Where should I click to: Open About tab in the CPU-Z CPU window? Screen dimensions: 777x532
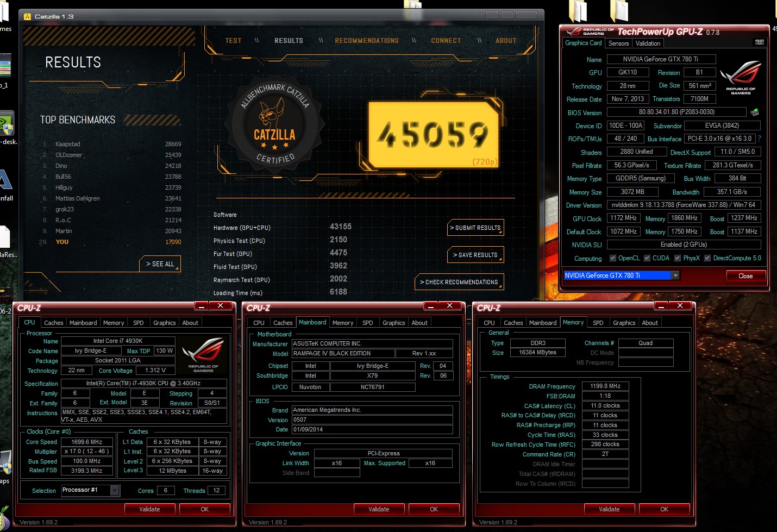pyautogui.click(x=190, y=323)
